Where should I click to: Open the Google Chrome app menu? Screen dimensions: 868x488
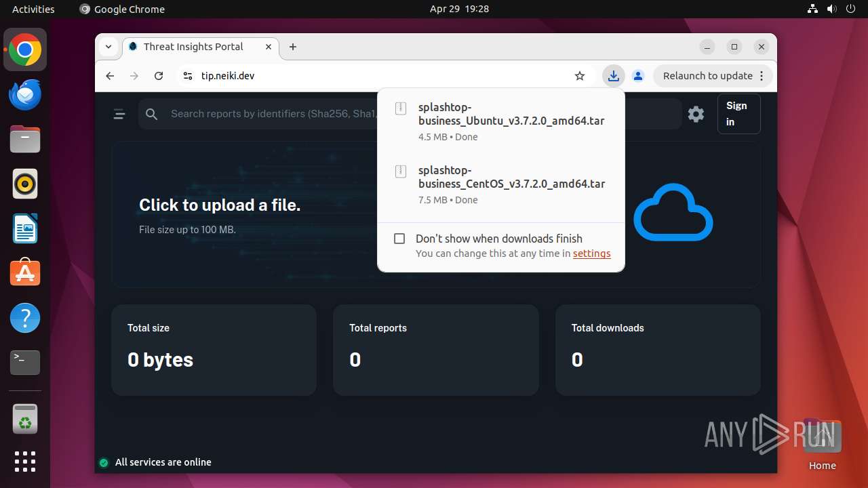pos(122,9)
